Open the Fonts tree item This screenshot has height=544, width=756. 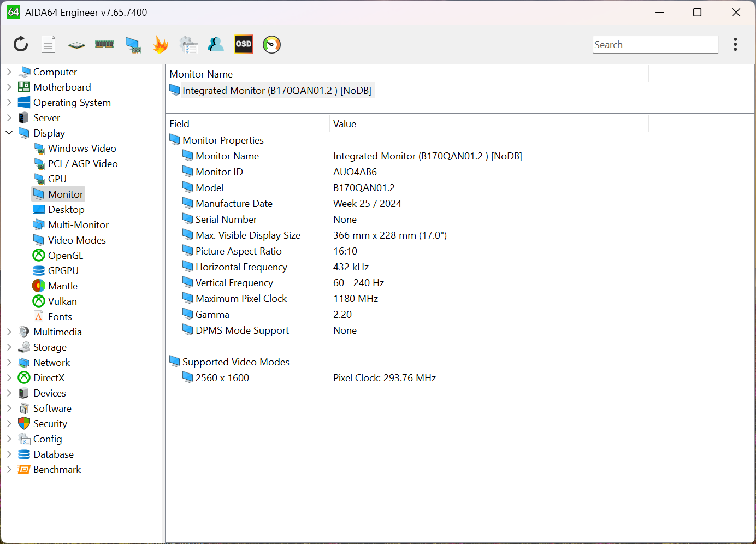click(60, 316)
